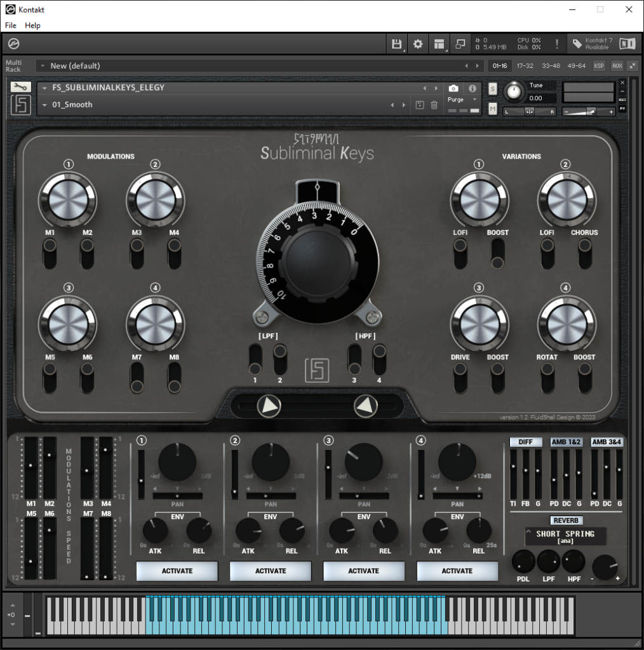Shift keyboard octave up arrow
This screenshot has width=644, height=650.
pos(13,605)
